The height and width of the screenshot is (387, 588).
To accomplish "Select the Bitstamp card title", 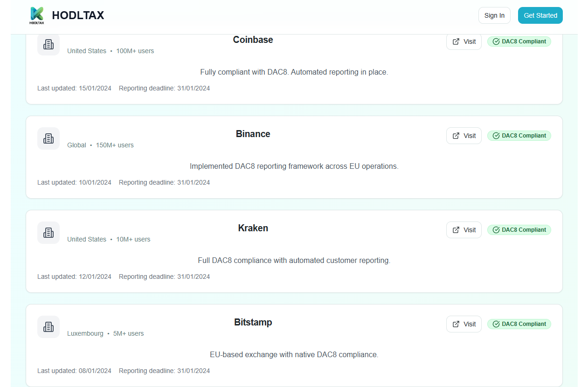I will tap(253, 322).
